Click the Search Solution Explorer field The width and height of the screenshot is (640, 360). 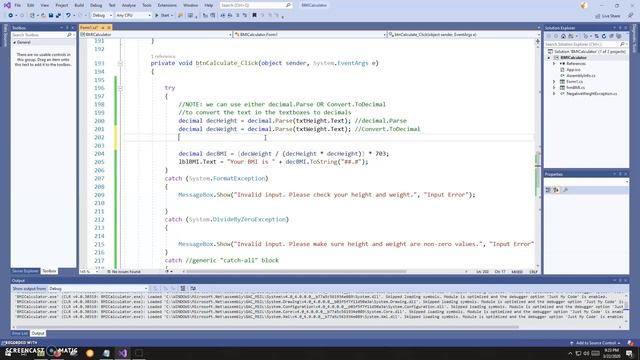(x=585, y=44)
